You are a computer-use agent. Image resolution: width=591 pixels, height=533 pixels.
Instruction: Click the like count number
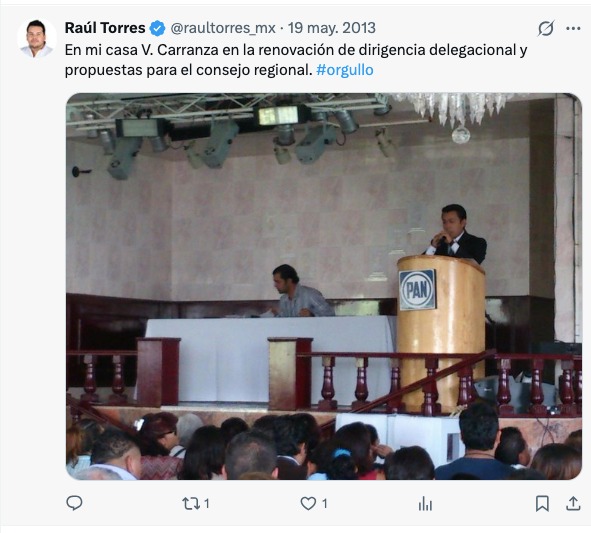325,503
